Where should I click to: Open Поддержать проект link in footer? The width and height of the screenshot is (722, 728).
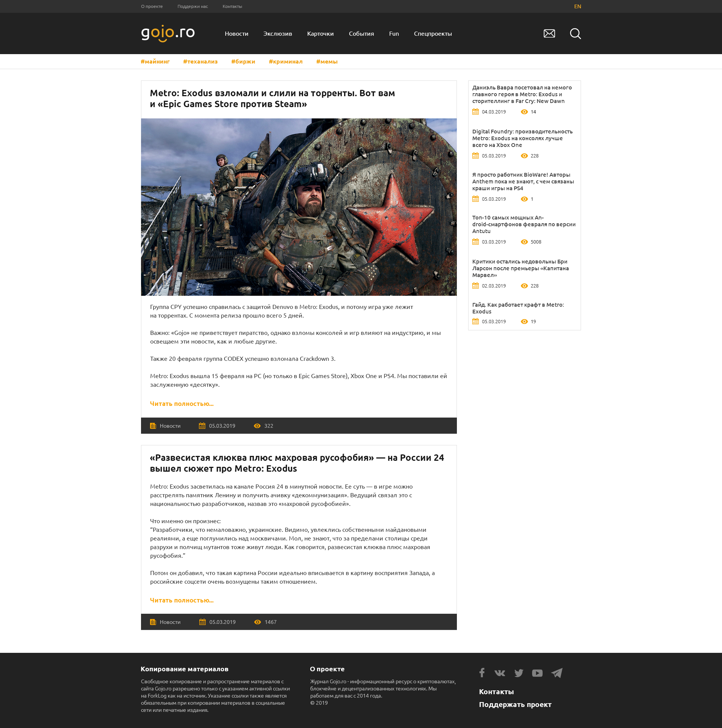click(515, 705)
